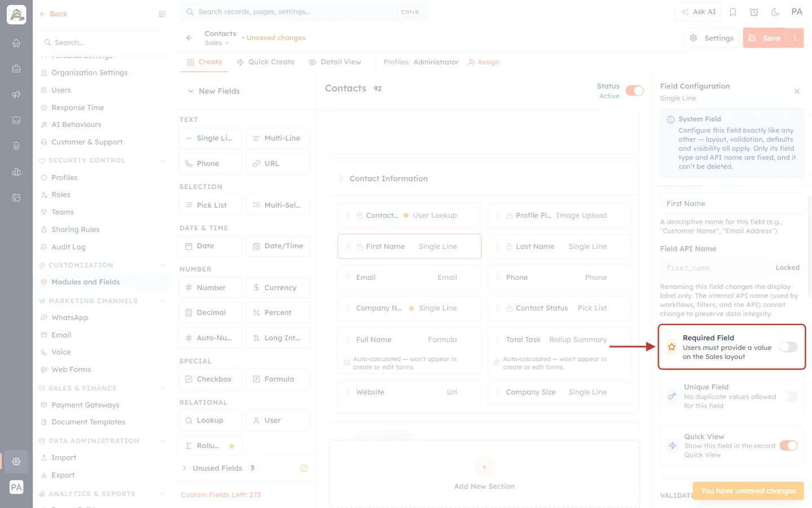Viewport: 812px width, 508px height.
Task: Click the bookmark icon in top bar
Action: tap(733, 12)
